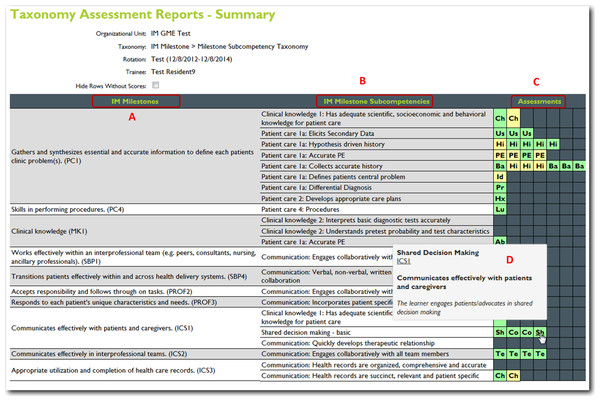The width and height of the screenshot is (600, 401).
Task: Select first Te cell in ICS2 row
Action: 500,354
